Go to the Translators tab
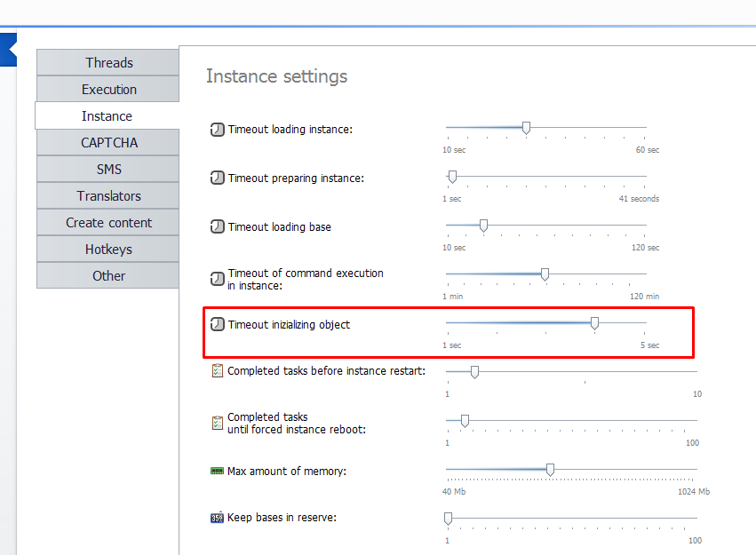The width and height of the screenshot is (756, 555). 108,196
